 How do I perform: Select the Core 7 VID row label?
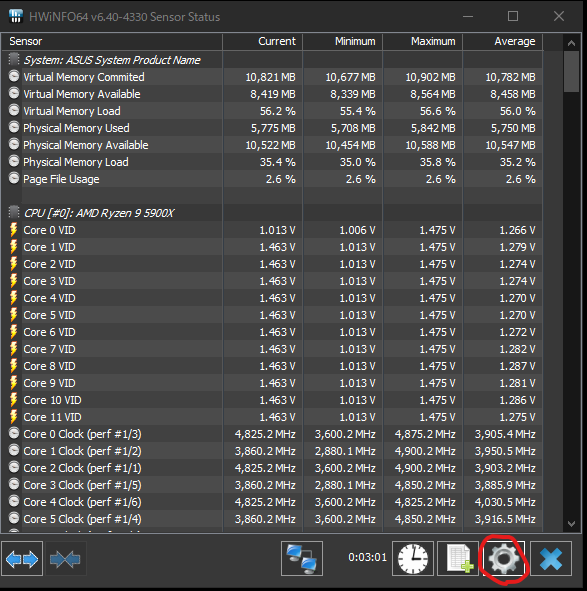pyautogui.click(x=49, y=349)
